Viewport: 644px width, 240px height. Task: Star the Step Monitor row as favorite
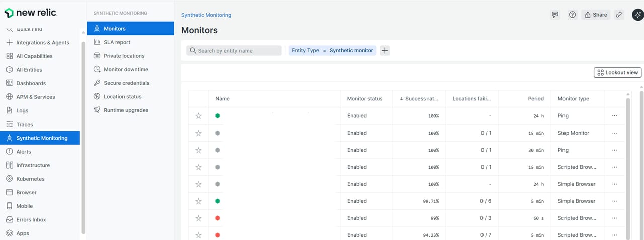point(198,133)
